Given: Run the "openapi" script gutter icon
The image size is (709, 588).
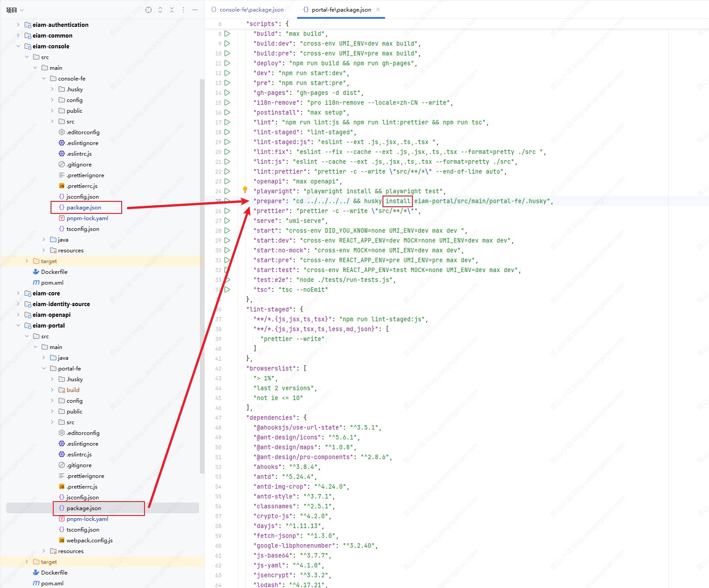Looking at the screenshot, I should (x=227, y=181).
